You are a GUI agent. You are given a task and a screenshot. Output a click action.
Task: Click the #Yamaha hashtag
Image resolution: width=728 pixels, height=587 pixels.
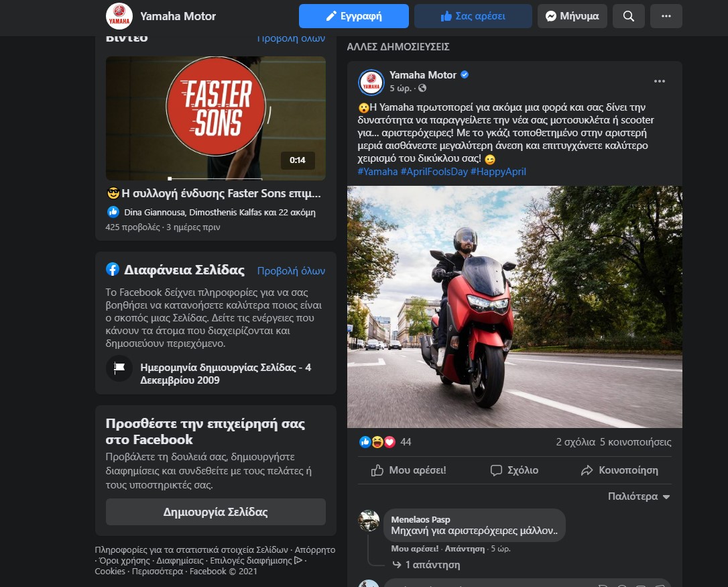[x=377, y=172]
